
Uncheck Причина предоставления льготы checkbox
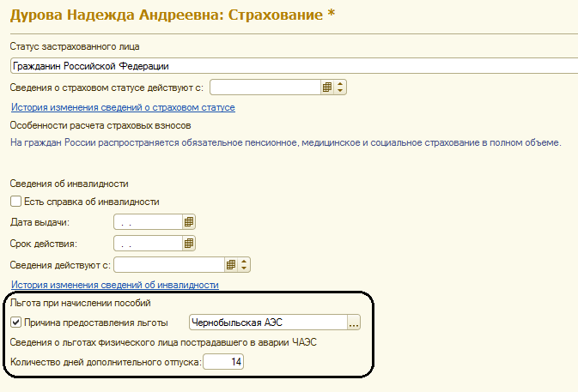[15, 323]
